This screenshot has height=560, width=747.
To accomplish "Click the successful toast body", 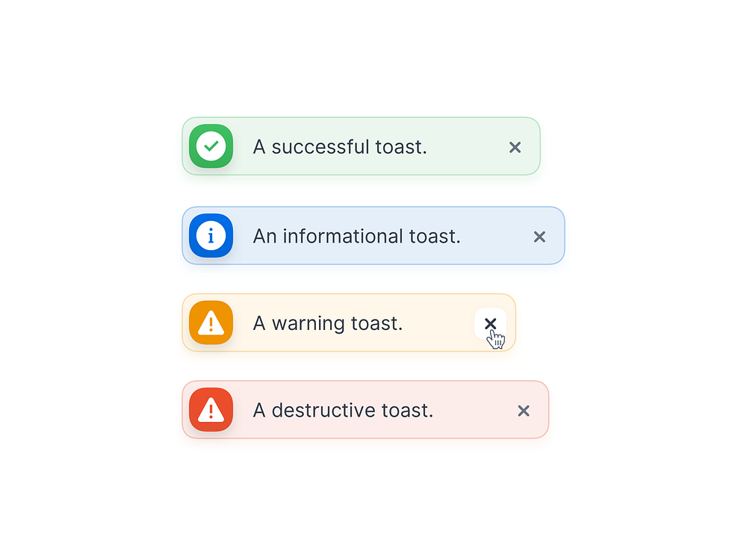I will 361,146.
